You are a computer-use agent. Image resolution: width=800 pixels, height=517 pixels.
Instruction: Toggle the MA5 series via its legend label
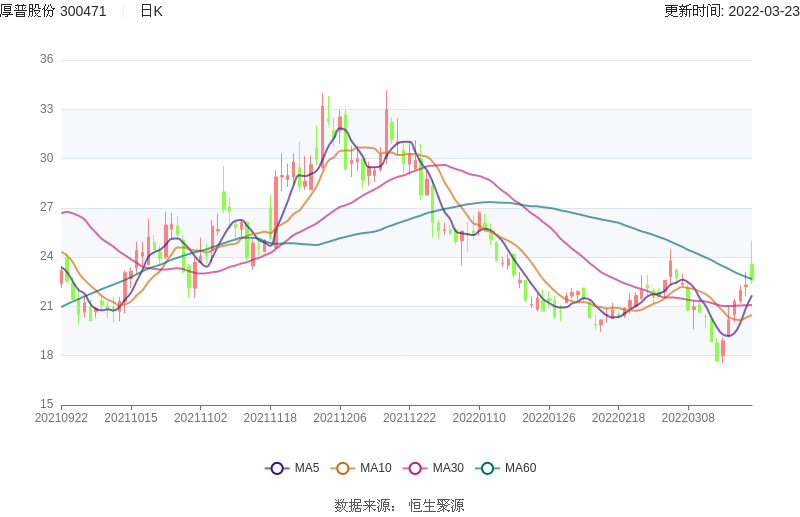point(307,468)
